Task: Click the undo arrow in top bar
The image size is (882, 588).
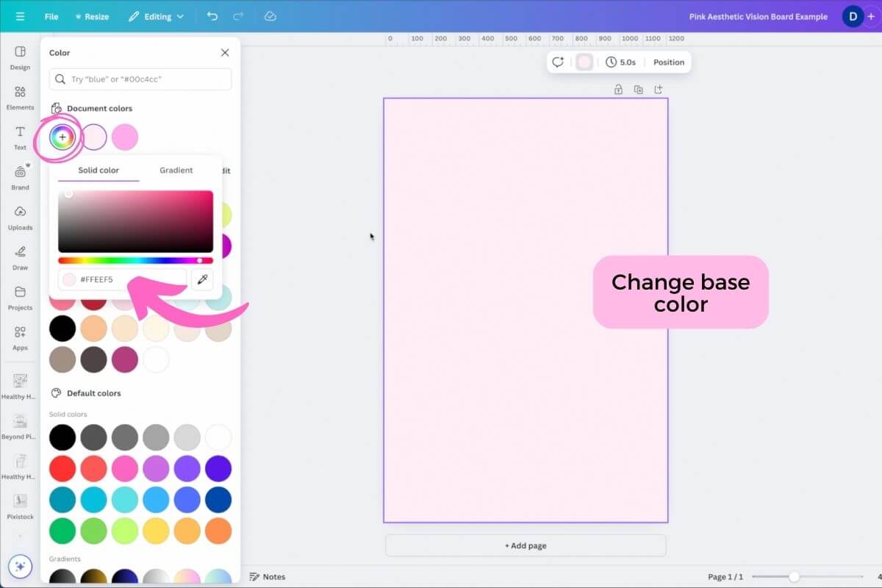Action: click(x=212, y=16)
